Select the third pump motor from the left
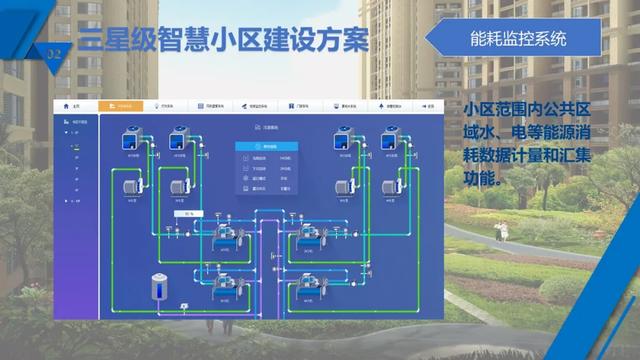This screenshot has height=360, width=640. [345, 187]
